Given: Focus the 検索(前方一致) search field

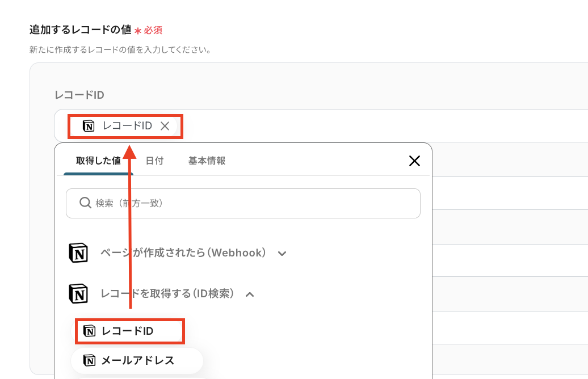Looking at the screenshot, I should [x=250, y=203].
